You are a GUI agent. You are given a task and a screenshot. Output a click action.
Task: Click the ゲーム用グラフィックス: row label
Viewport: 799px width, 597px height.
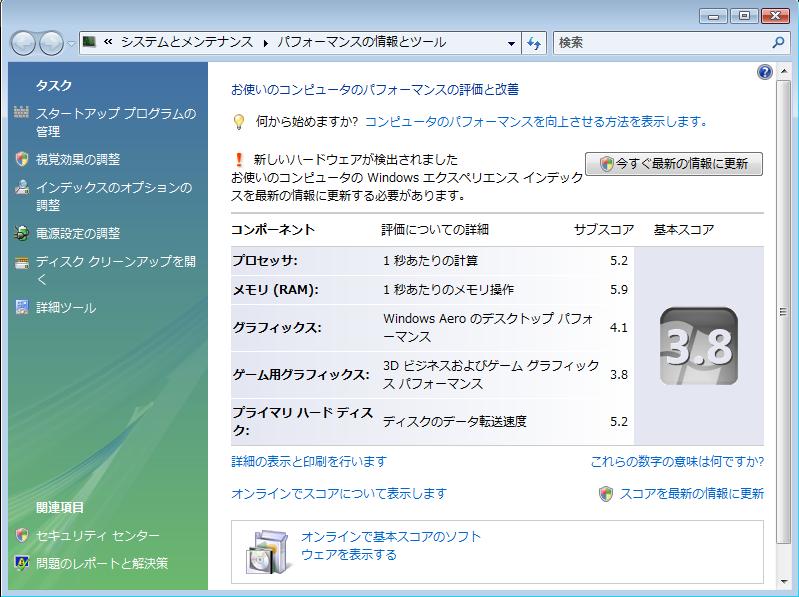(x=301, y=374)
